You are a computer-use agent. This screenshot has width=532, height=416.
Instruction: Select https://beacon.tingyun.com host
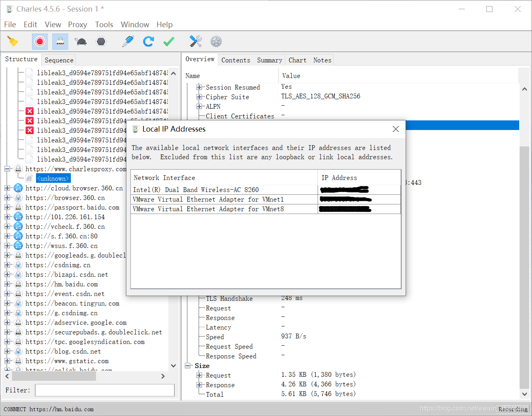tap(72, 303)
